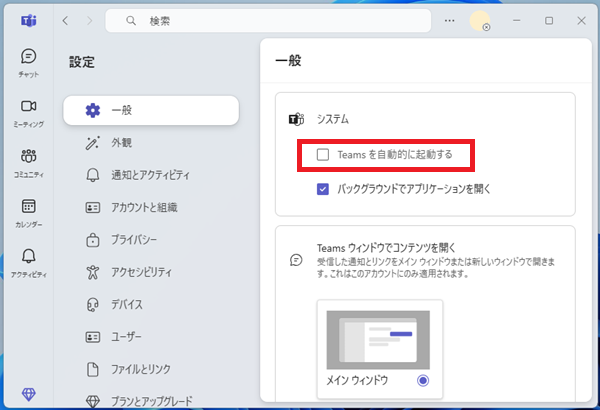Click the ID card icon for アカウントと組織
Image resolution: width=600 pixels, height=410 pixels.
point(93,207)
